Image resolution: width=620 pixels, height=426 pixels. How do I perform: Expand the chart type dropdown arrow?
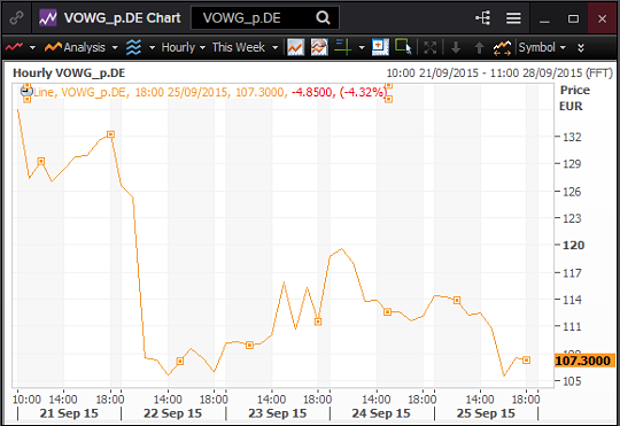[x=32, y=47]
